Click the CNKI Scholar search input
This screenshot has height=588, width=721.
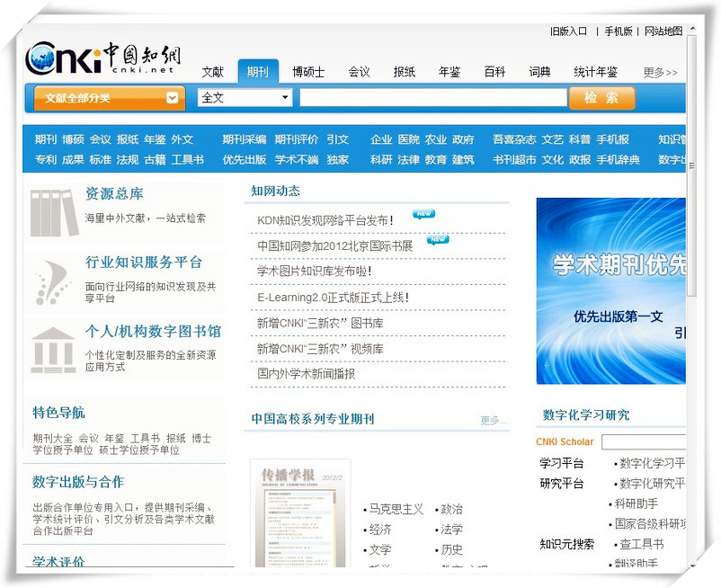click(x=644, y=441)
